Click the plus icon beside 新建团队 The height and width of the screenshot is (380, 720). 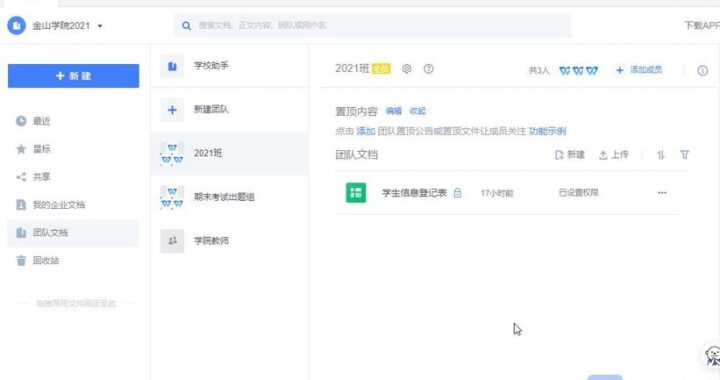point(172,110)
